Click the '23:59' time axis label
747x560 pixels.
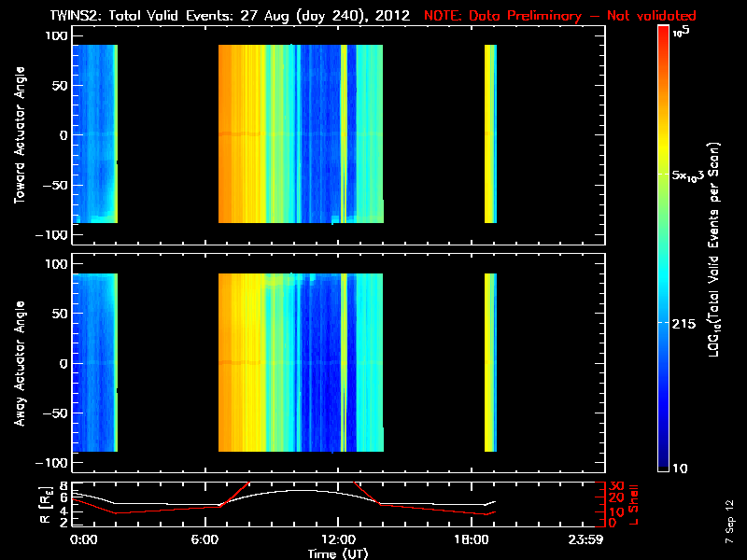[585, 539]
